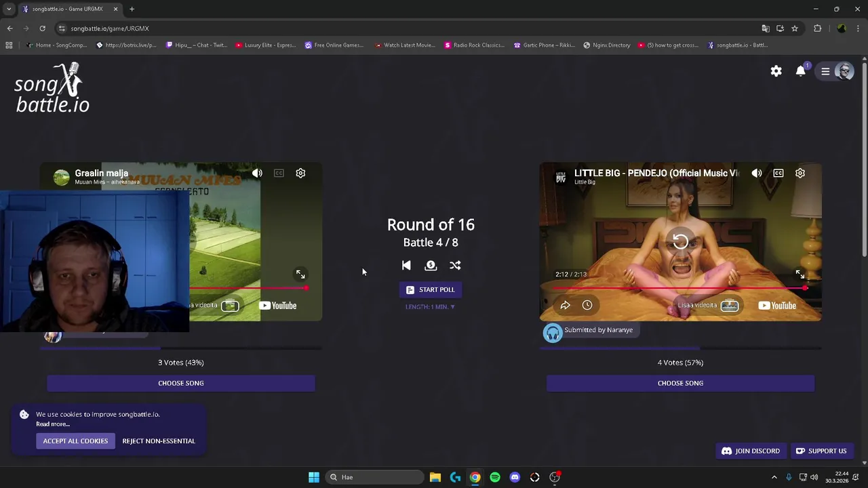The image size is (868, 488).
Task: Shuffle the battle with the crossed-arrows icon
Action: (455, 266)
